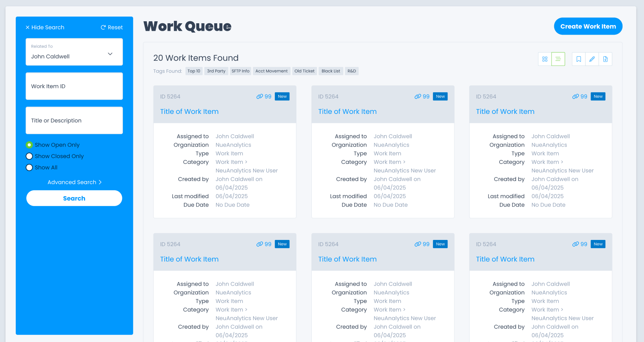Open Title of Work Item, top-middle card

(348, 112)
